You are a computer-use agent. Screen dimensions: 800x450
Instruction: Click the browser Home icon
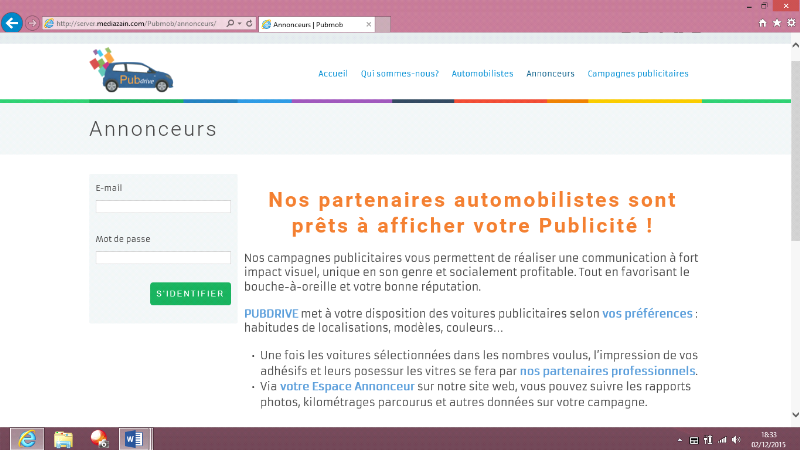click(x=762, y=23)
